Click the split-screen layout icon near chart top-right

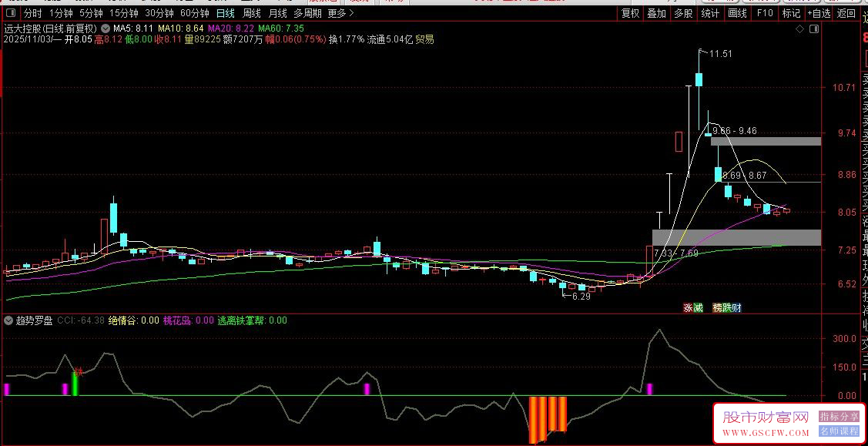coord(815,28)
